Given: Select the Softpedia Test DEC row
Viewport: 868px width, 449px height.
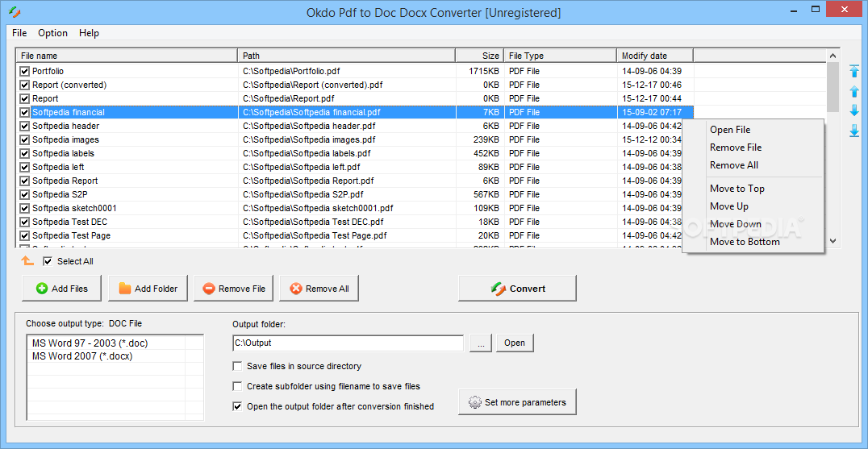Looking at the screenshot, I should coord(356,222).
